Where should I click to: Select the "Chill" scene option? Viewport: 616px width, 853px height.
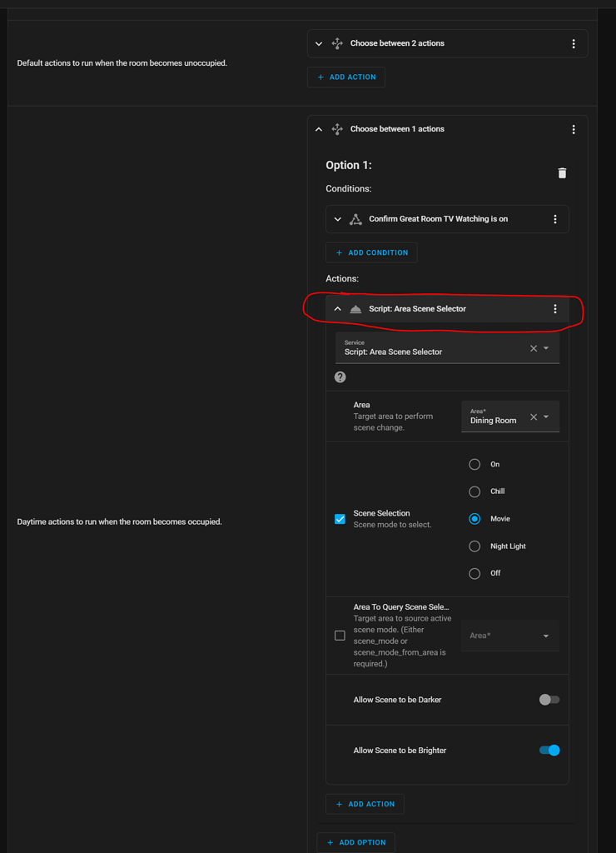pos(474,491)
